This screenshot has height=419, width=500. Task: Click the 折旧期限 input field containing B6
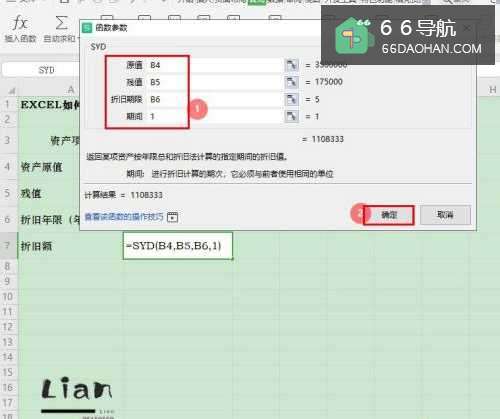215,99
